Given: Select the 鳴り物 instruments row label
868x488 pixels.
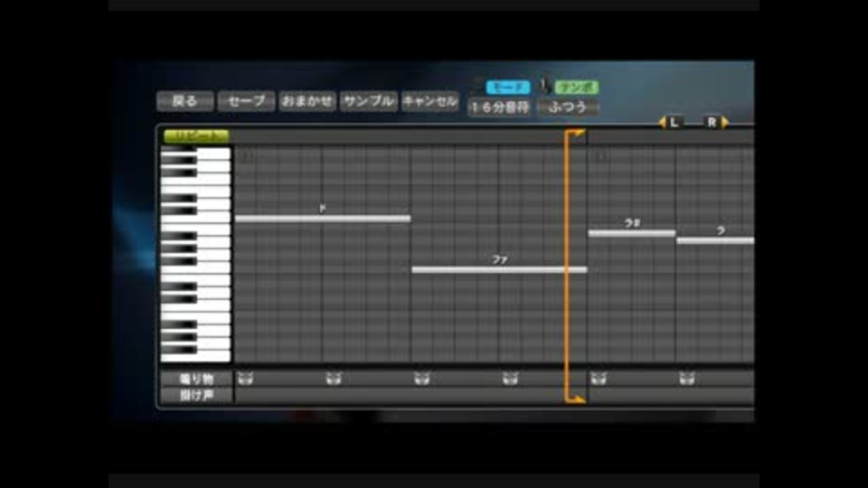Looking at the screenshot, I should pyautogui.click(x=196, y=379).
